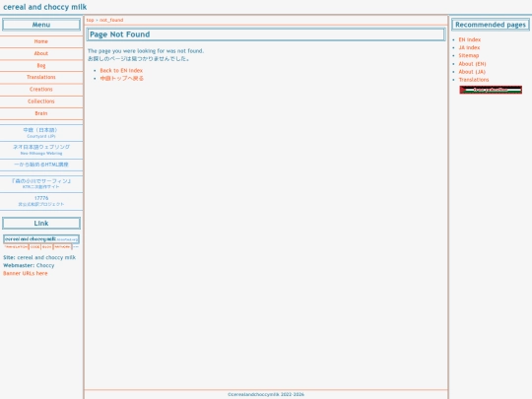Follow the Back to EN index link
Image resolution: width=532 pixels, height=399 pixels.
tap(121, 71)
